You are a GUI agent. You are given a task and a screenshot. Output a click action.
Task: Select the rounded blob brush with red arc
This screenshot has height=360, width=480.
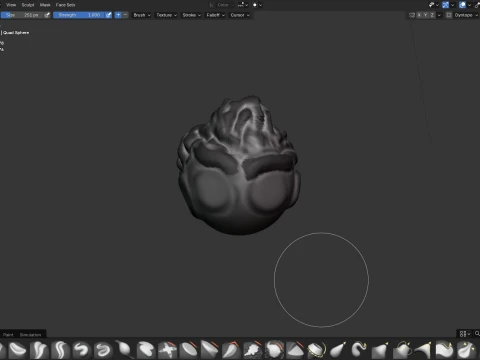pos(274,350)
